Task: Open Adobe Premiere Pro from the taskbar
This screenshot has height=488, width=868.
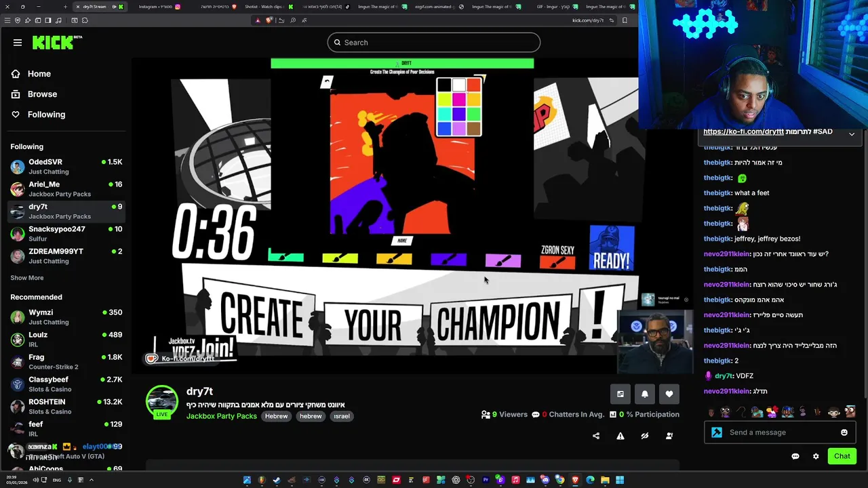Action: click(486, 480)
